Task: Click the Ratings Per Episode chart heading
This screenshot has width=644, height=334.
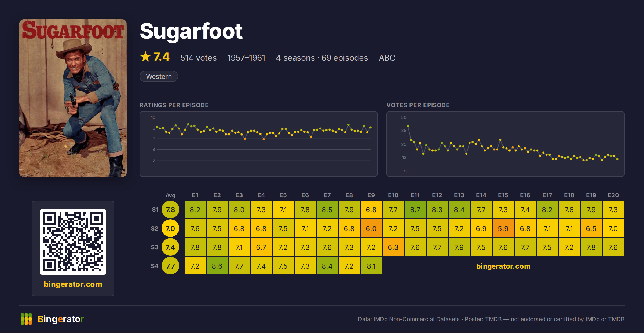Action: [x=174, y=105]
